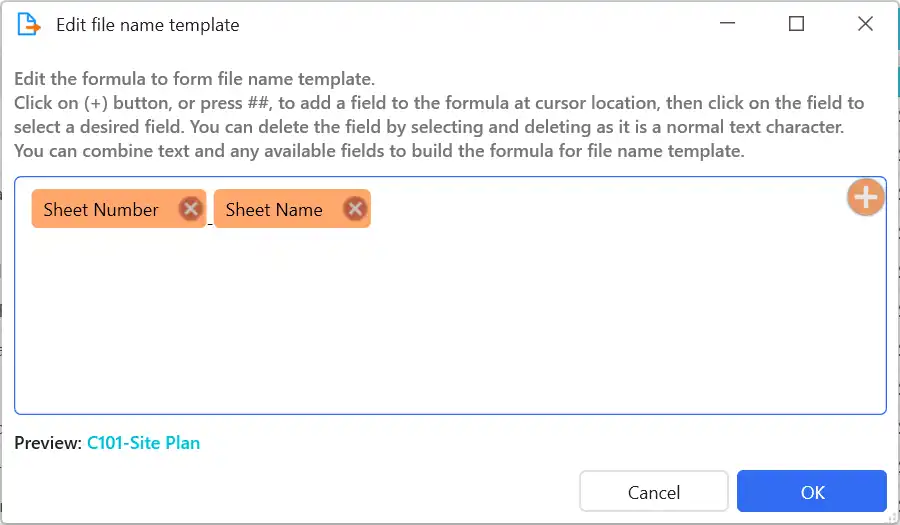Click the first line of instruction text
The height and width of the screenshot is (525, 900).
[x=195, y=79]
